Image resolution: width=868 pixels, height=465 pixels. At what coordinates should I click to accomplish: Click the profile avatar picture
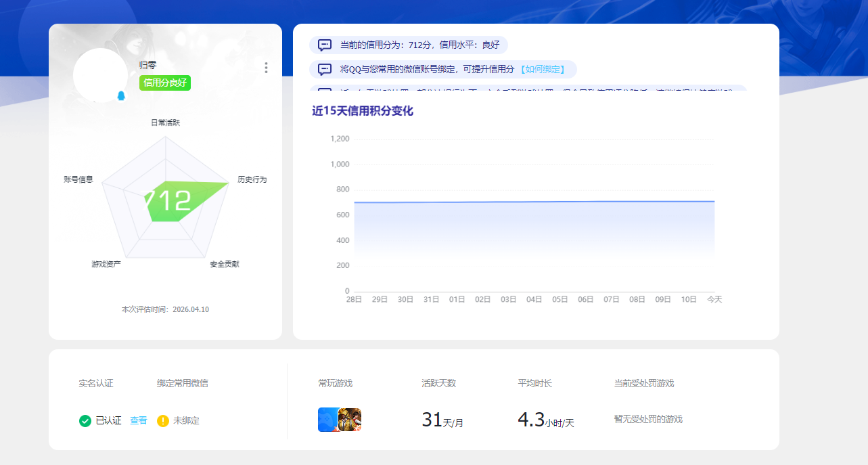[101, 74]
